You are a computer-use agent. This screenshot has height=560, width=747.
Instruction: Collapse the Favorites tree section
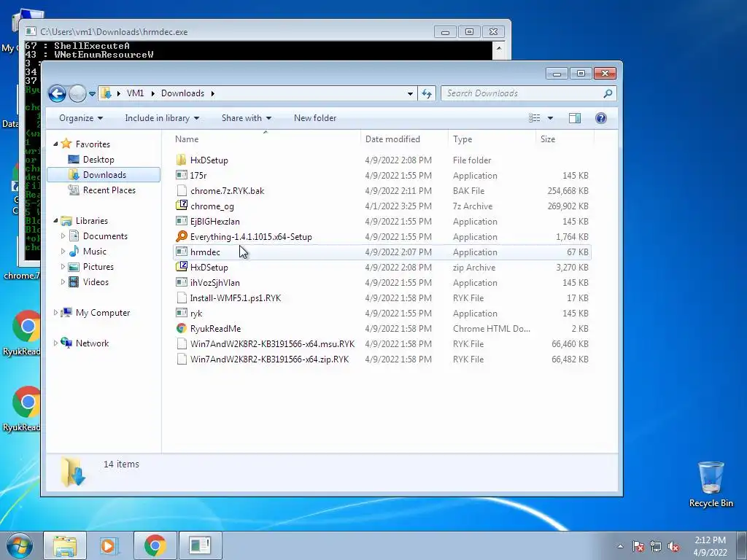pyautogui.click(x=55, y=144)
